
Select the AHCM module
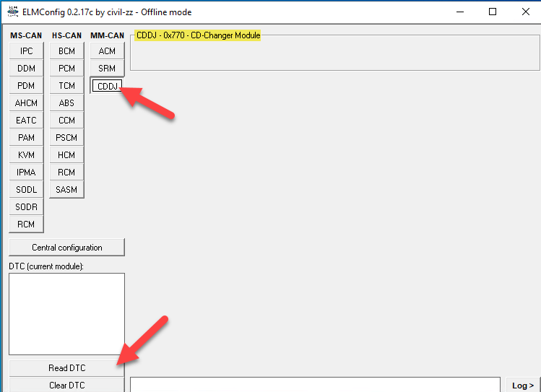26,103
